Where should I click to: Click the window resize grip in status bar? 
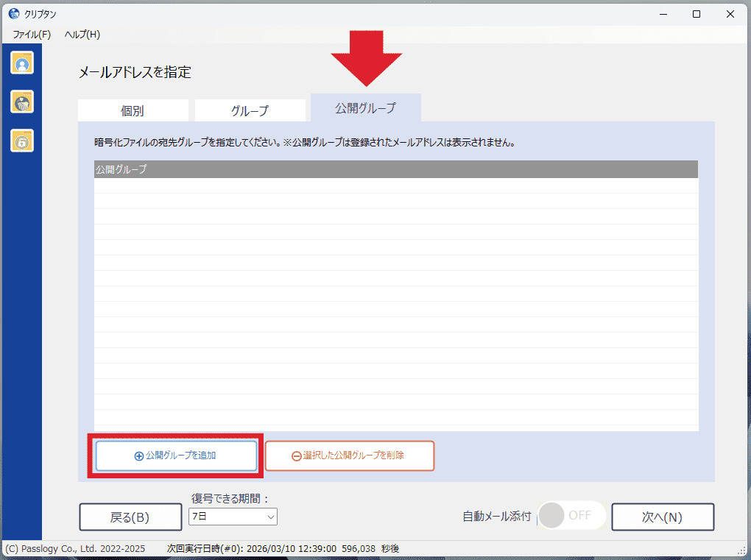[743, 550]
